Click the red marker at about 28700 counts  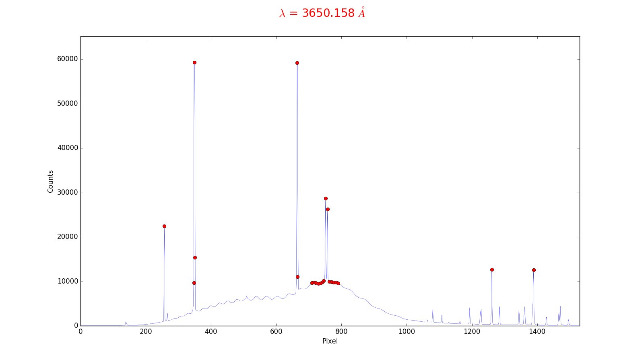[326, 198]
